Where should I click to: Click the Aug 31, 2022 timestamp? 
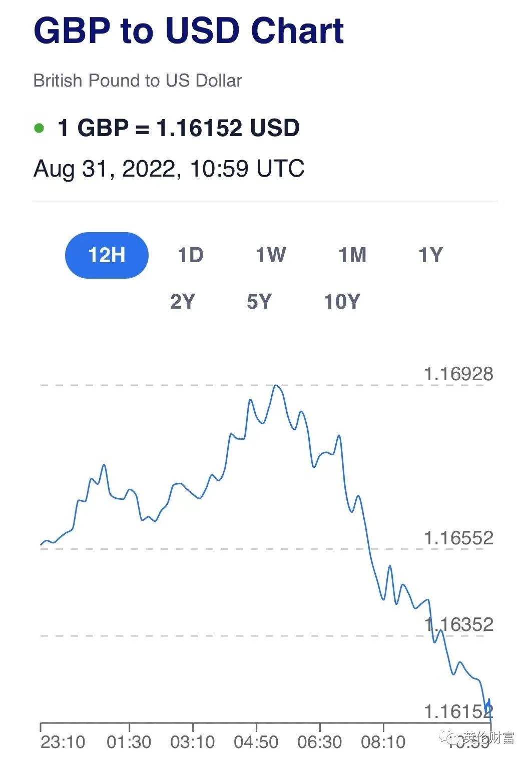[x=169, y=169]
